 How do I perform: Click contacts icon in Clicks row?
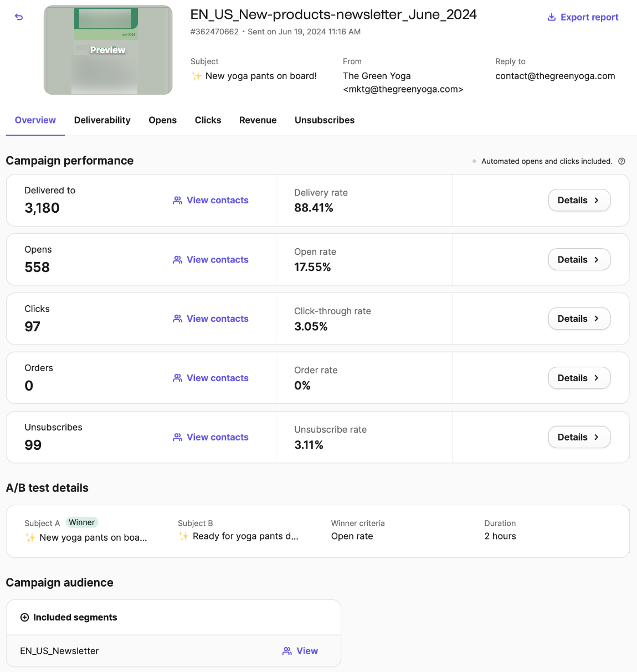pos(177,319)
